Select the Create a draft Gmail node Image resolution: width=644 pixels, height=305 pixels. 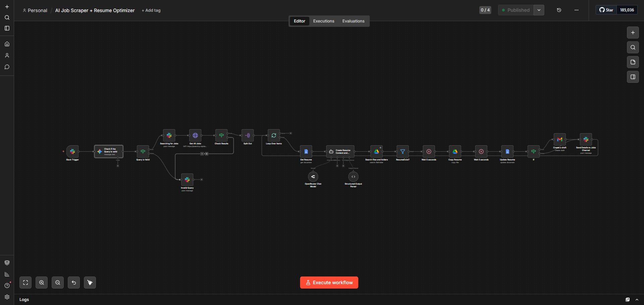point(559,140)
